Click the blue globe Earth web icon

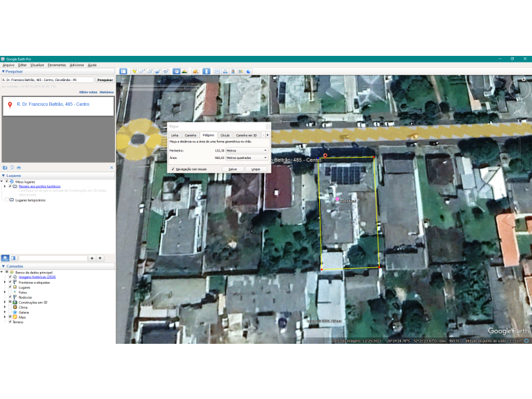(249, 71)
